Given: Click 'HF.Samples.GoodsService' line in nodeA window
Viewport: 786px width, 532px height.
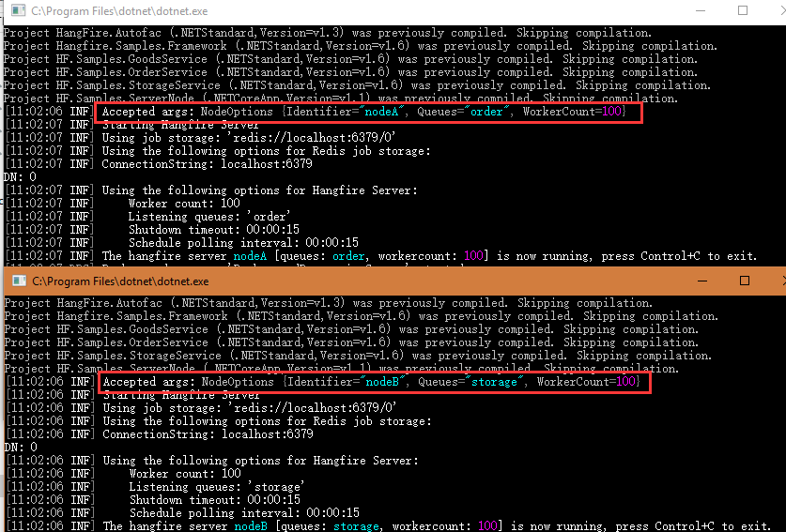Looking at the screenshot, I should (350, 58).
